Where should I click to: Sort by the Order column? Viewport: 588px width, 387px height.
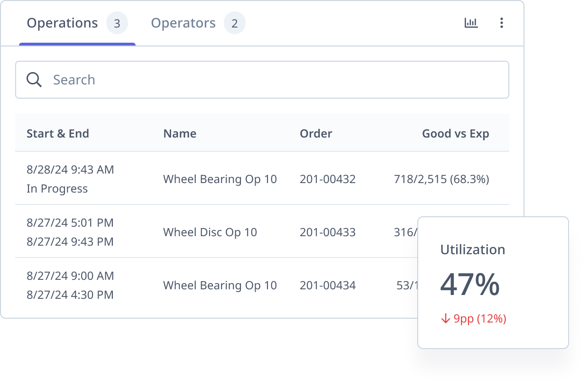[x=316, y=133]
